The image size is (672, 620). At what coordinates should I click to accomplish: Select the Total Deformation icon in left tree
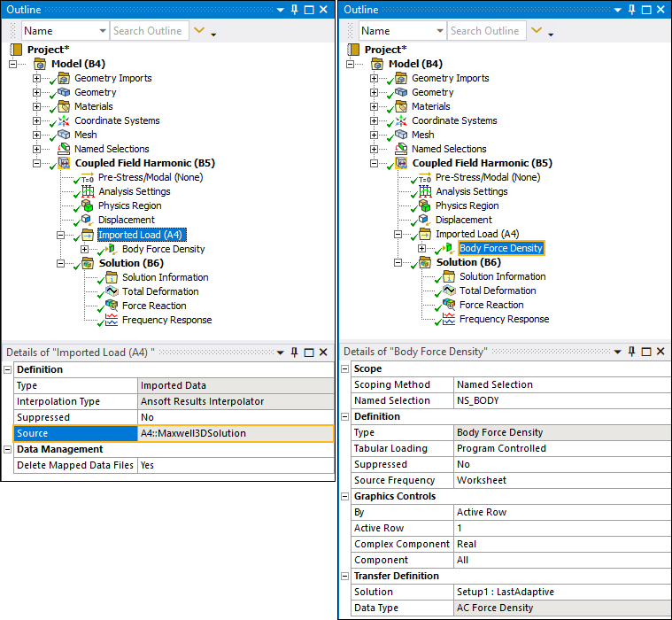(x=112, y=291)
